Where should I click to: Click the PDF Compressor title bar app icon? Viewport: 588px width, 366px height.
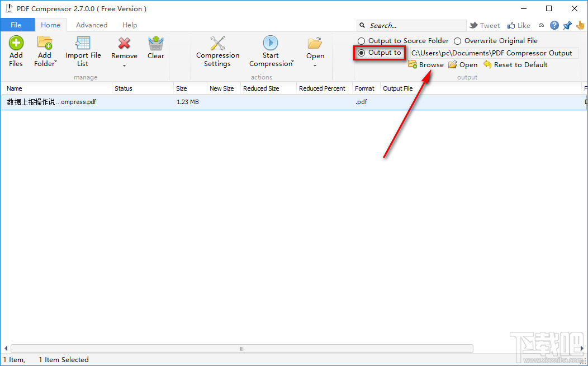(x=10, y=8)
